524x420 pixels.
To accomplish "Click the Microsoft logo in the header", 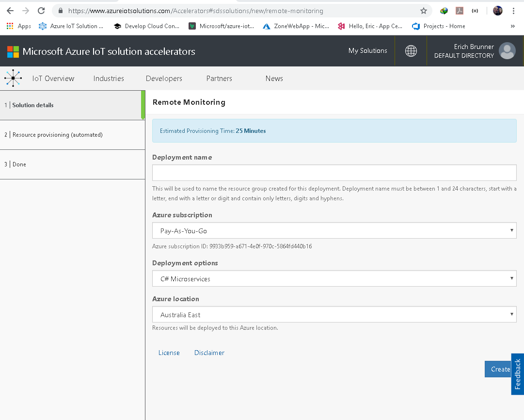I will coord(13,50).
